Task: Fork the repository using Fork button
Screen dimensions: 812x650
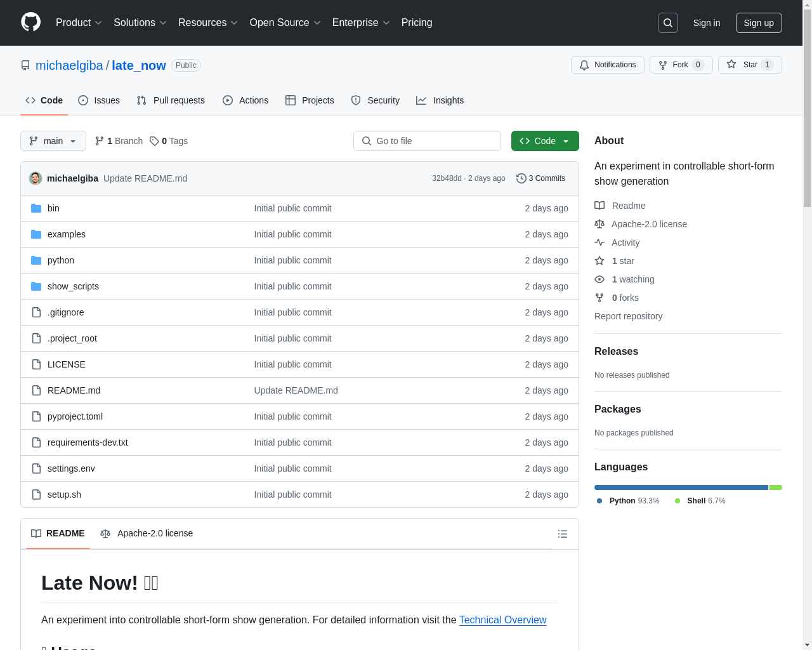Action: 681,65
